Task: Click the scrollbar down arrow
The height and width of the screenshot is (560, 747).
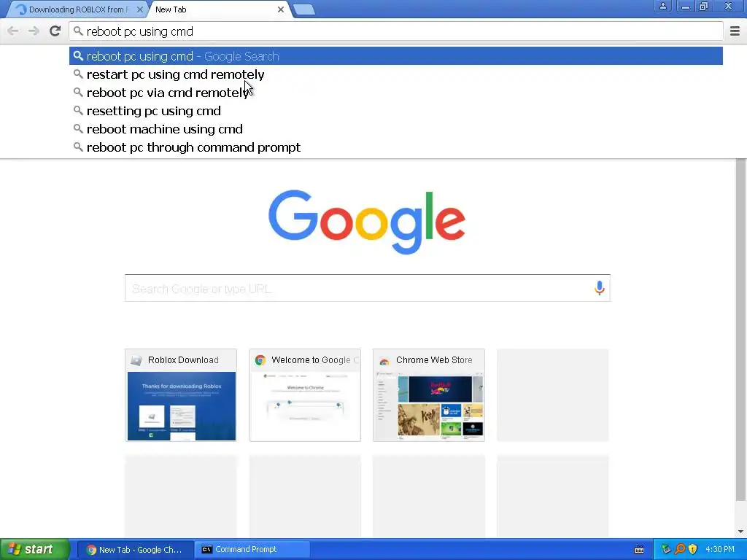Action: click(740, 532)
